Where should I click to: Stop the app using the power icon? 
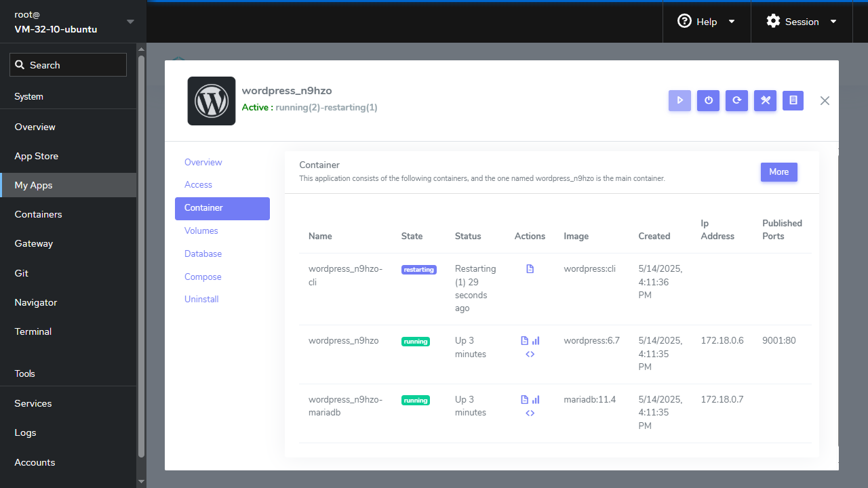pos(708,100)
